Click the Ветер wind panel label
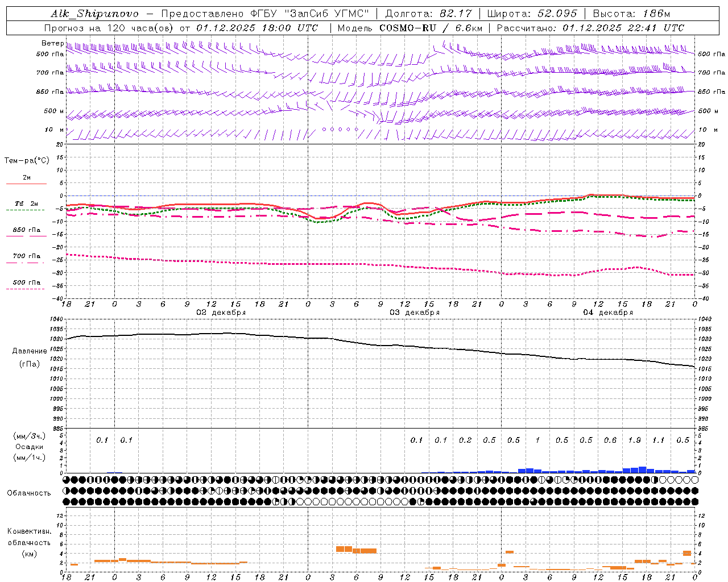Image resolution: width=728 pixels, height=582 pixels. [x=52, y=43]
